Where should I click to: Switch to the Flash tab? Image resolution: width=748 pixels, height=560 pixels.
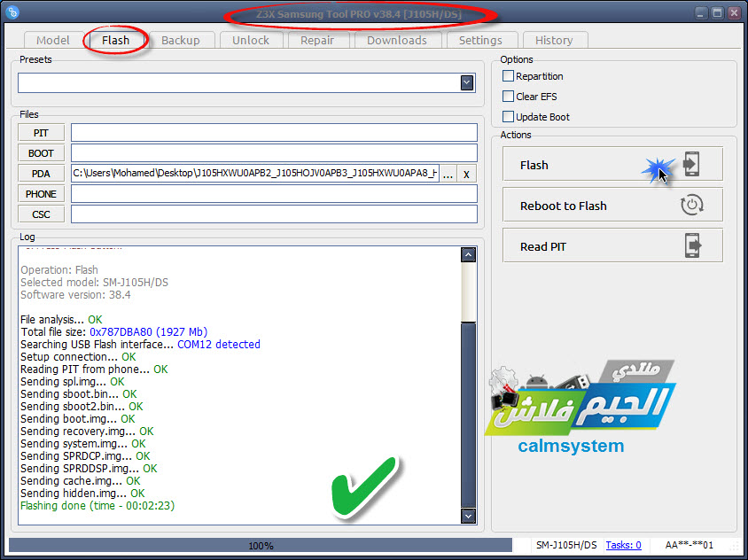point(115,40)
